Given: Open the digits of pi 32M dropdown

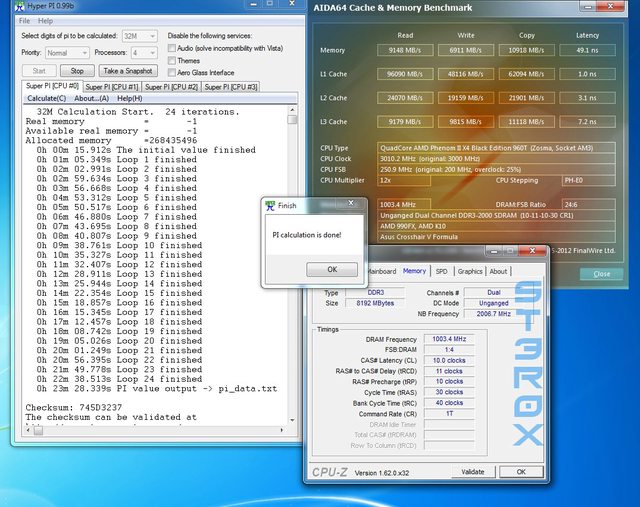Looking at the screenshot, I should 140,36.
